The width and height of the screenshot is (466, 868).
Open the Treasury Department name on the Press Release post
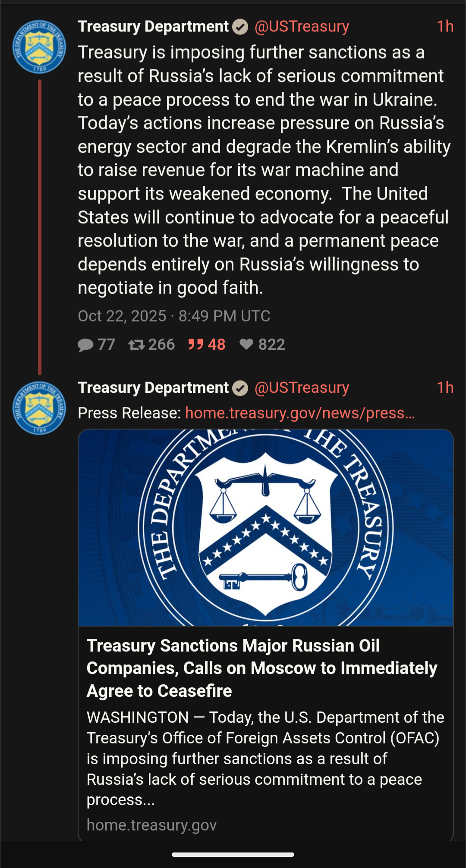coord(153,388)
